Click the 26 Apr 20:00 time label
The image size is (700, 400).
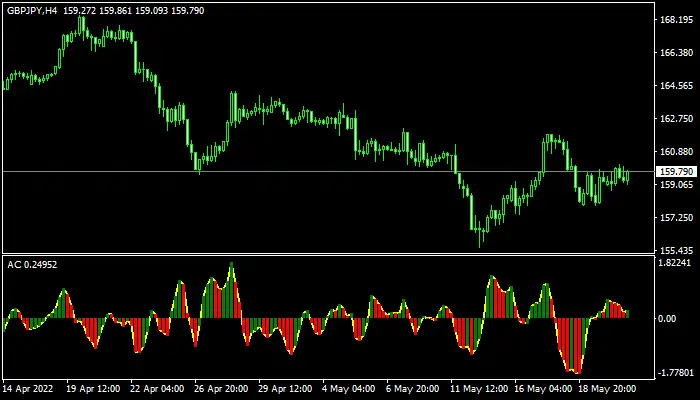click(222, 388)
